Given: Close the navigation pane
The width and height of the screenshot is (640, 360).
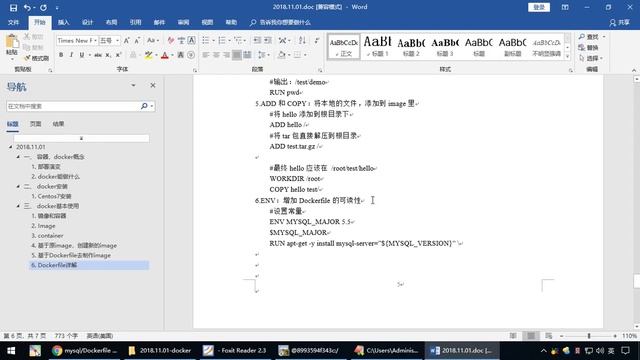Looking at the screenshot, I should click(x=153, y=85).
